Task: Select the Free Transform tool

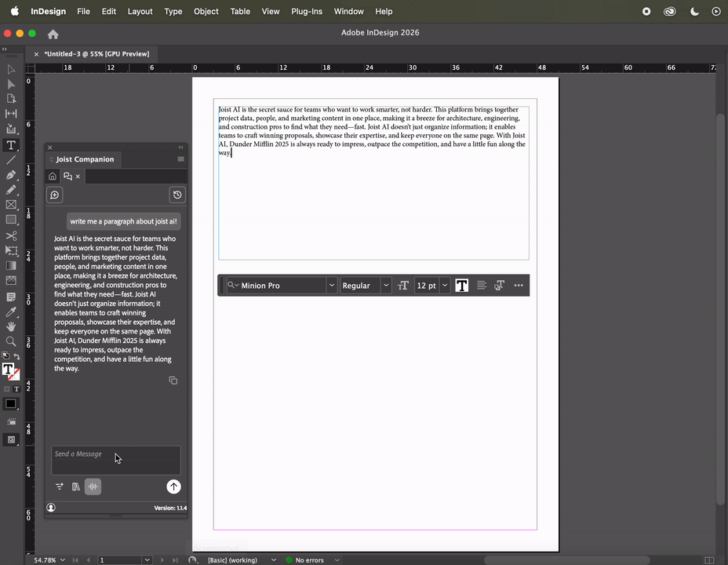Action: pyautogui.click(x=11, y=250)
